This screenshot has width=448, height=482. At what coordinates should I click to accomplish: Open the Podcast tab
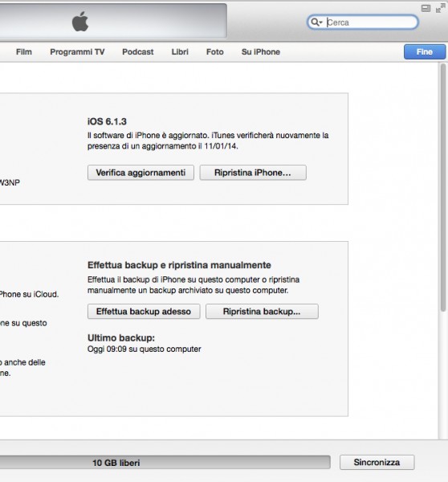click(137, 52)
